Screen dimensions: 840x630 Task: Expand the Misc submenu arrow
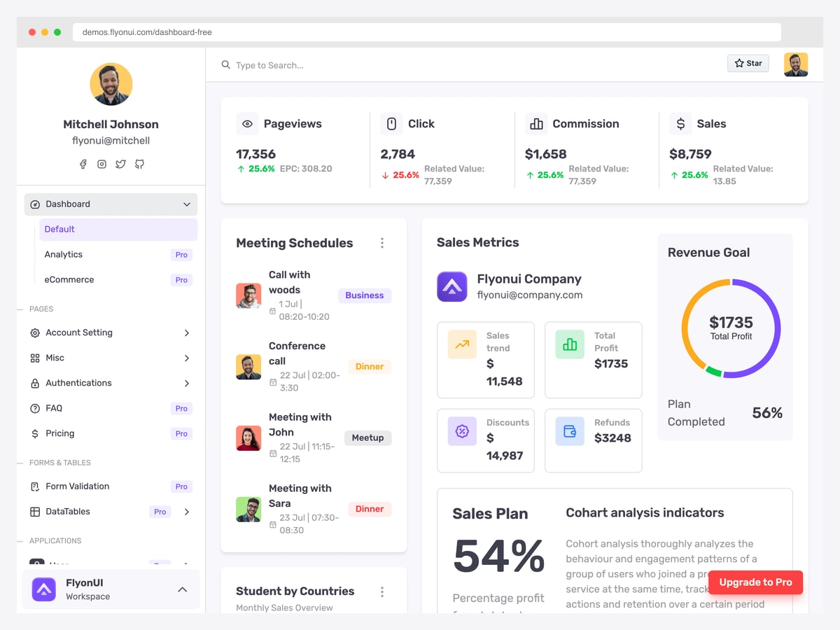[x=187, y=358]
